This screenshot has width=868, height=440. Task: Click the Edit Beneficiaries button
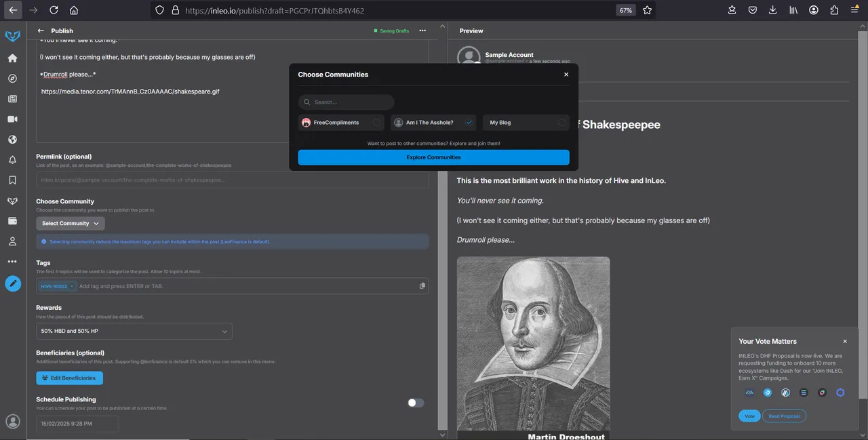(x=69, y=378)
